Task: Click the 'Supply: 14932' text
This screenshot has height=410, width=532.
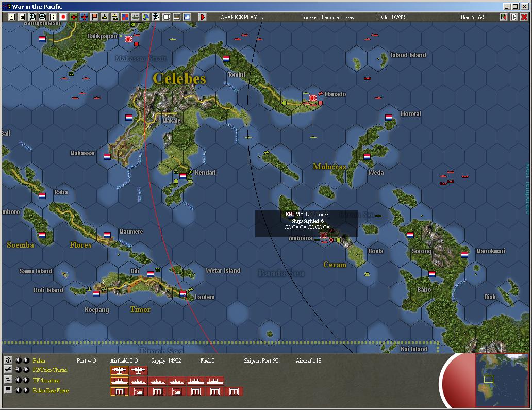Action: (166, 360)
